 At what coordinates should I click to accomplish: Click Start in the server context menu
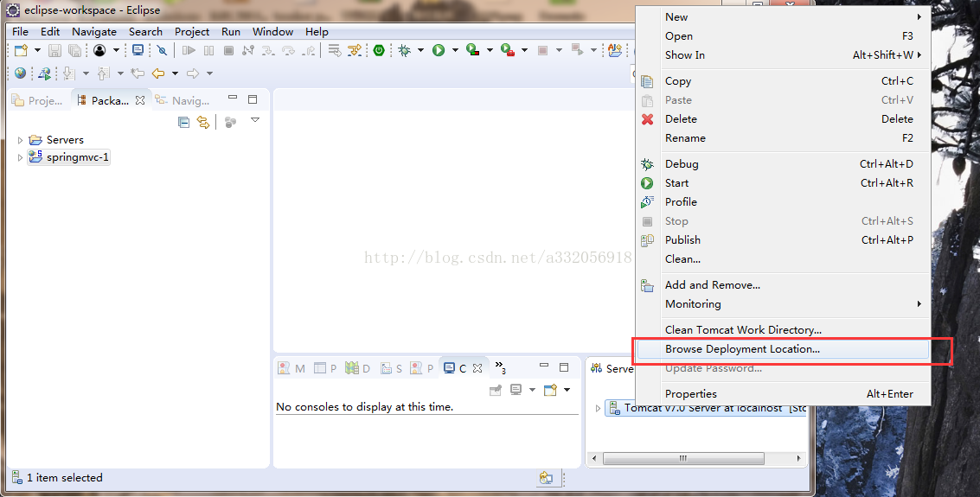pyautogui.click(x=782, y=183)
